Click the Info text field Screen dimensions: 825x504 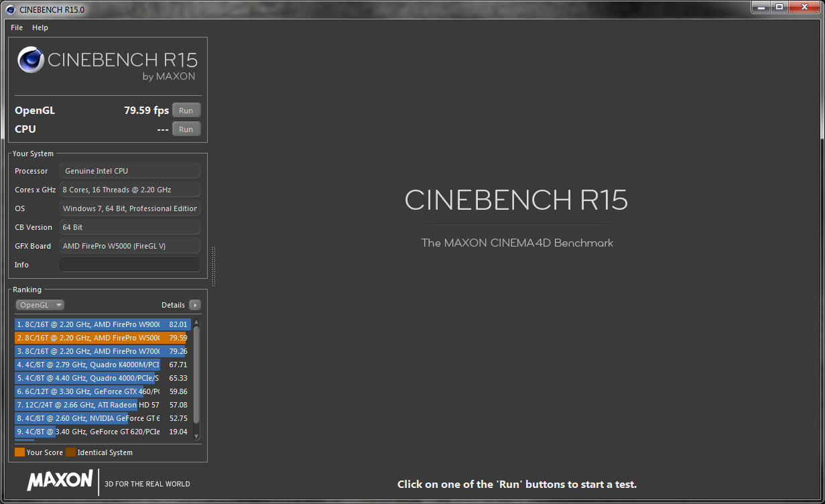(x=130, y=265)
